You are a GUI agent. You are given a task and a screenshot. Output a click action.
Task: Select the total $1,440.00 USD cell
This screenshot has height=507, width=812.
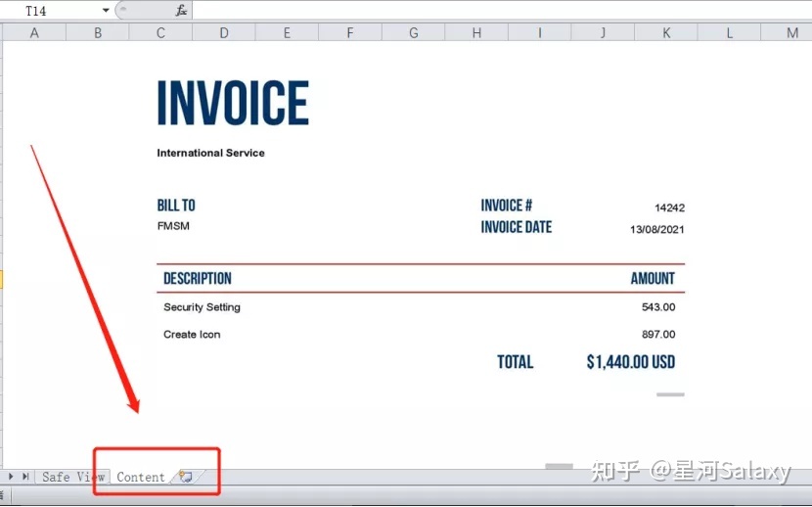[x=630, y=362]
